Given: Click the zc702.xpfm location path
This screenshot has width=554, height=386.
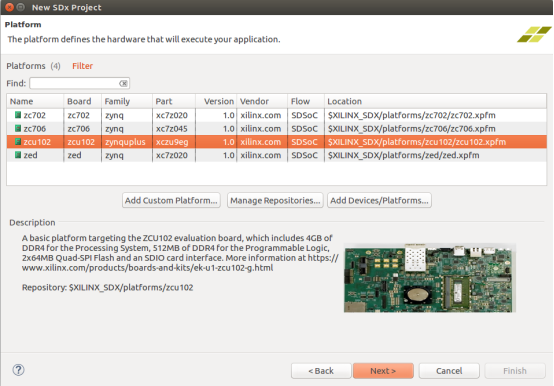Looking at the screenshot, I should [412, 115].
